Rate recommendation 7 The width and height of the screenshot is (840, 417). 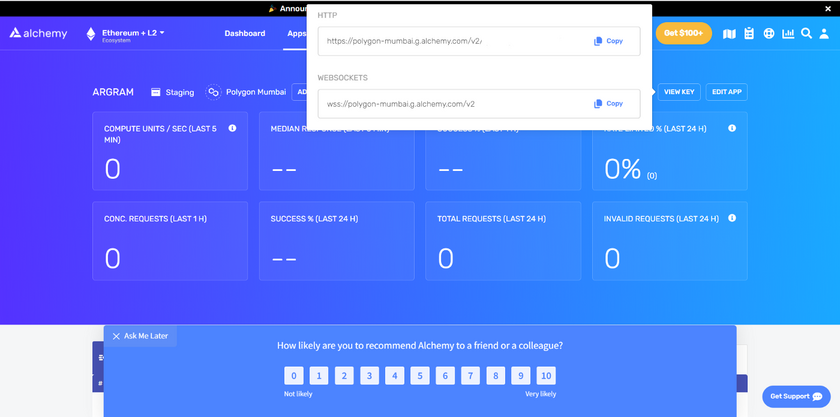470,376
